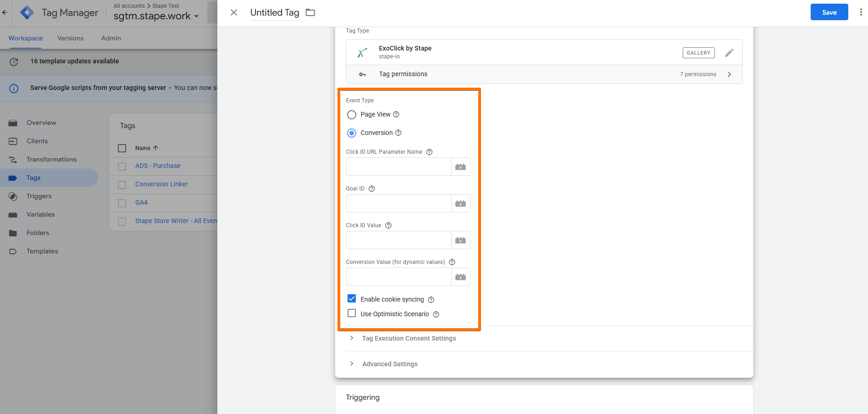The height and width of the screenshot is (414, 868).
Task: Expand Tag Execution Consent Settings
Action: point(352,338)
